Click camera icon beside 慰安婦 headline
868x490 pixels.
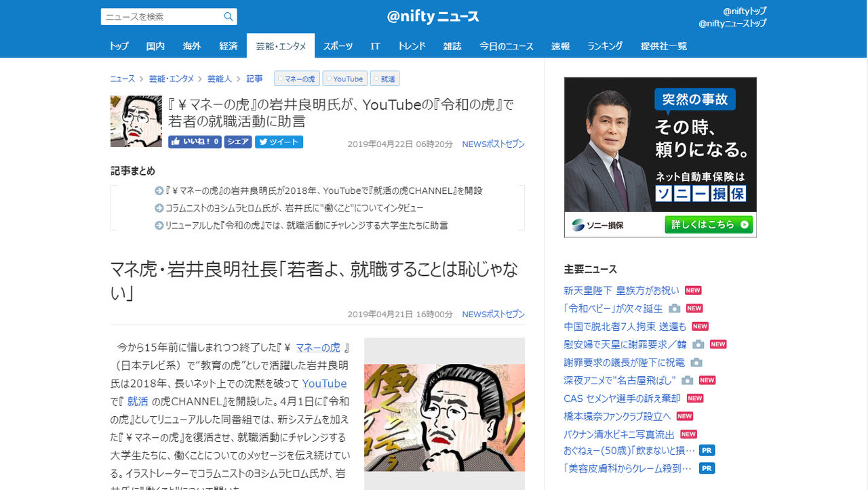click(x=698, y=344)
